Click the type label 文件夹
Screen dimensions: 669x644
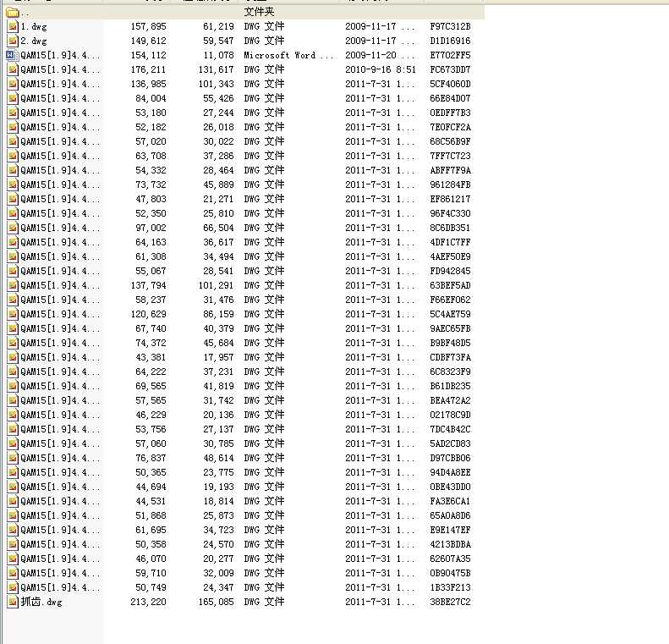(x=259, y=12)
